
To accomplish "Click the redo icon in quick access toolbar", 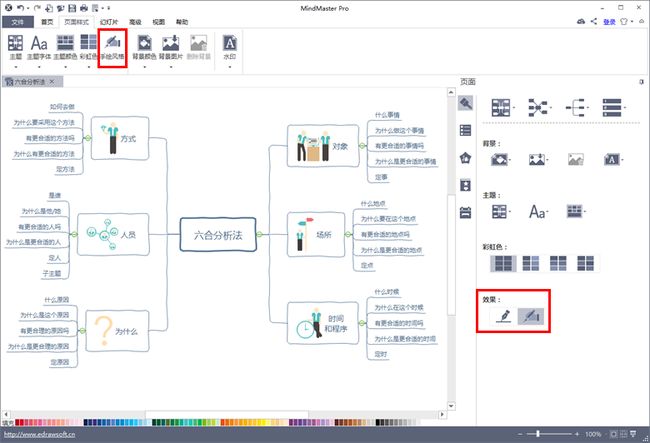I will coord(37,8).
